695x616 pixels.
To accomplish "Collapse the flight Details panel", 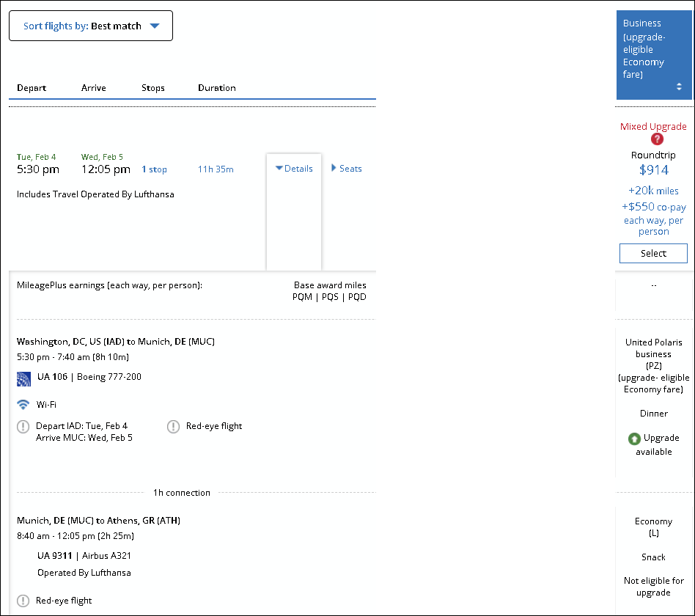I will [x=294, y=169].
